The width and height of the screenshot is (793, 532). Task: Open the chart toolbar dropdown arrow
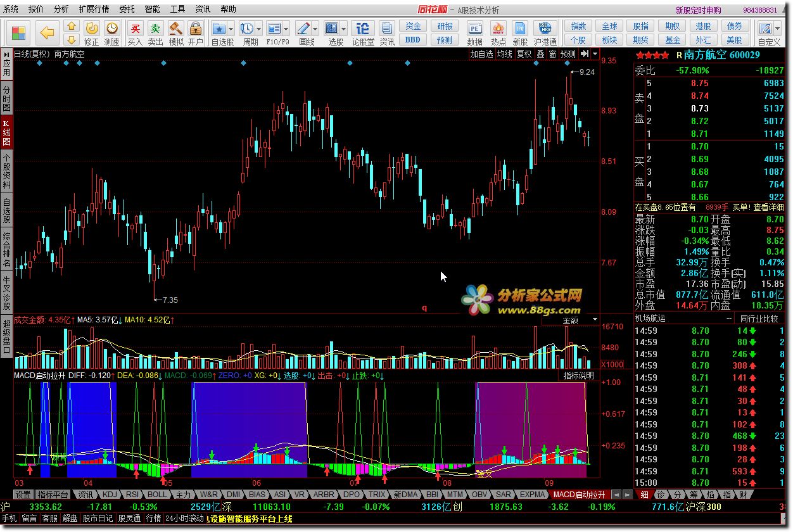595,54
